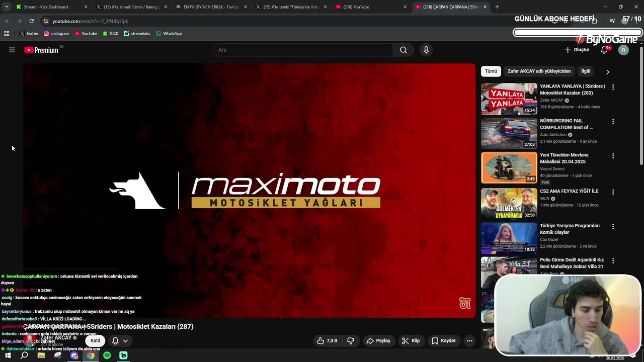Open Spotify from taskbar
Viewport: 644px width, 362px height.
click(x=107, y=355)
